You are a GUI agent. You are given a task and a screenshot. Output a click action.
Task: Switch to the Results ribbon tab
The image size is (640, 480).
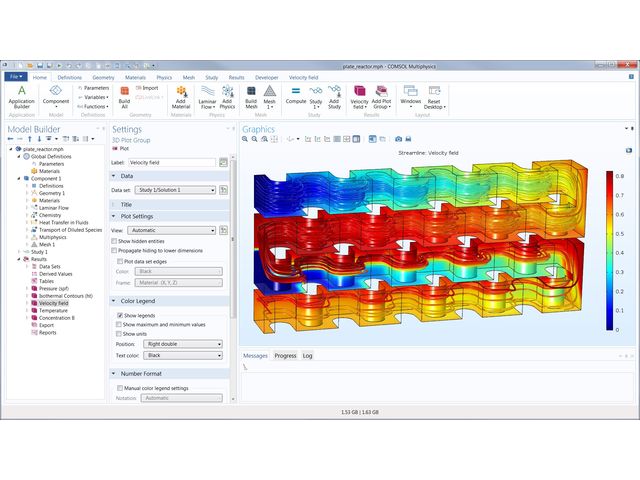tap(236, 76)
